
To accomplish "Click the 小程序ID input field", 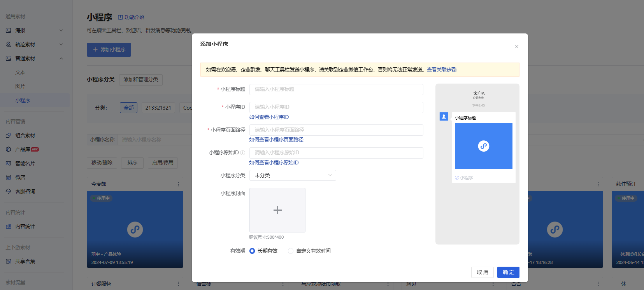I will click(336, 107).
